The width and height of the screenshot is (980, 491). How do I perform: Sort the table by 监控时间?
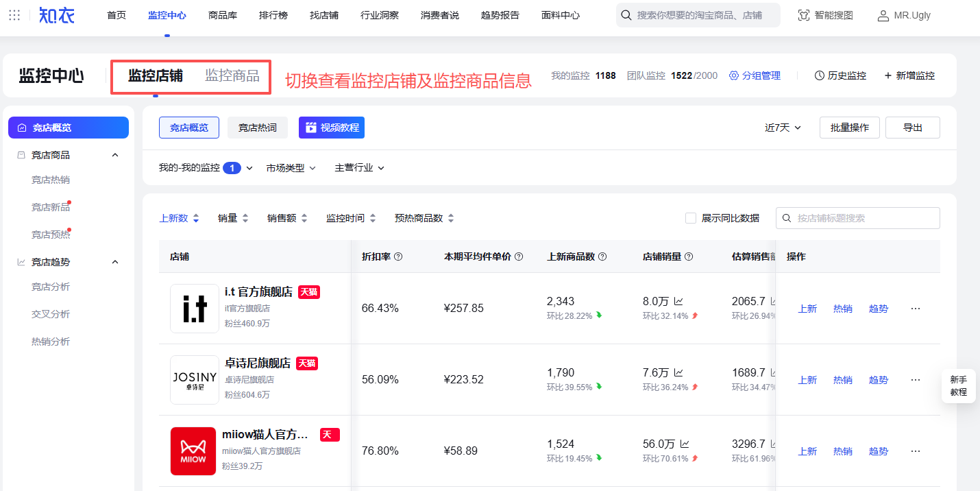click(x=351, y=218)
